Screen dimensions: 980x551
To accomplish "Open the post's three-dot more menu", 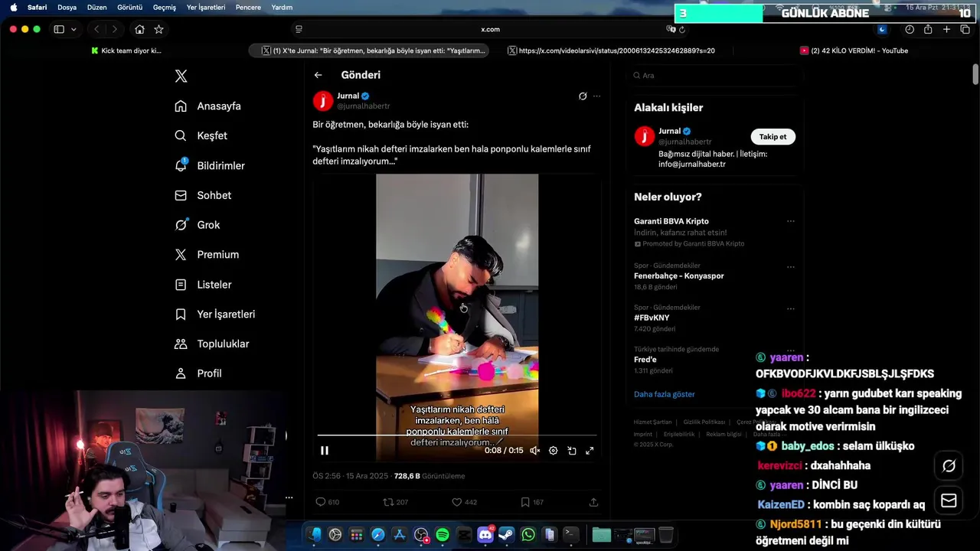I will pyautogui.click(x=596, y=96).
